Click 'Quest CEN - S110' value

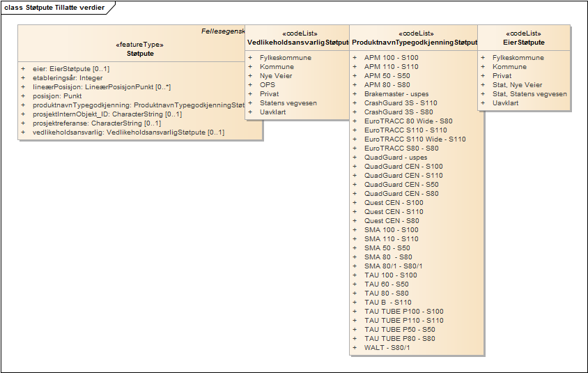tap(394, 212)
